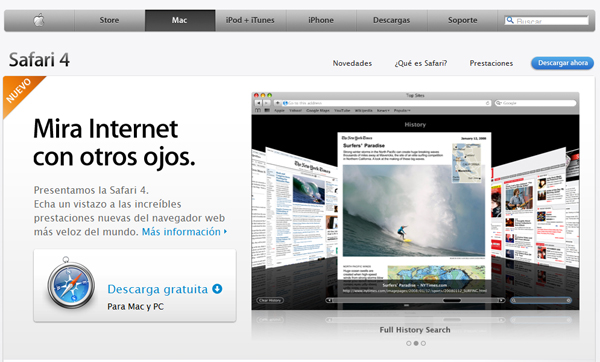Click the scrollbar's left arrow in the preview
Image resolution: width=600 pixels, height=362 pixels.
pos(329,300)
